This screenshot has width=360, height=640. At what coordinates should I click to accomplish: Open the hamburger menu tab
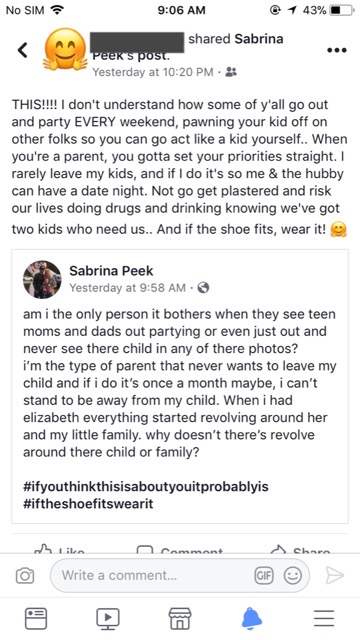[x=324, y=618]
